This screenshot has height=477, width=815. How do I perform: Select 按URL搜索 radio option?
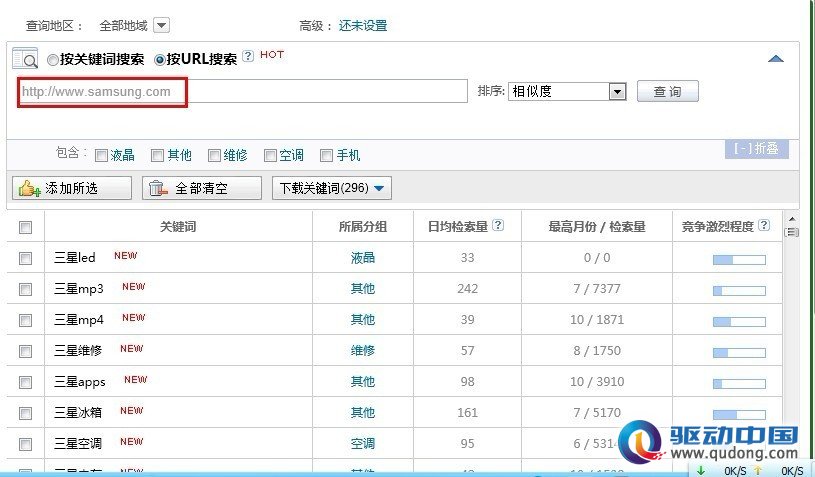click(x=160, y=60)
